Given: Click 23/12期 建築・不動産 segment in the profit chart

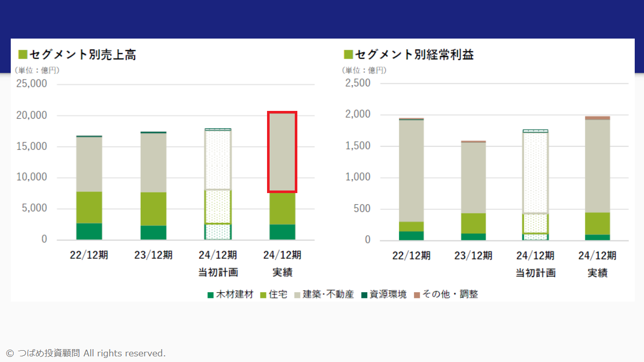Looking at the screenshot, I should [473, 178].
